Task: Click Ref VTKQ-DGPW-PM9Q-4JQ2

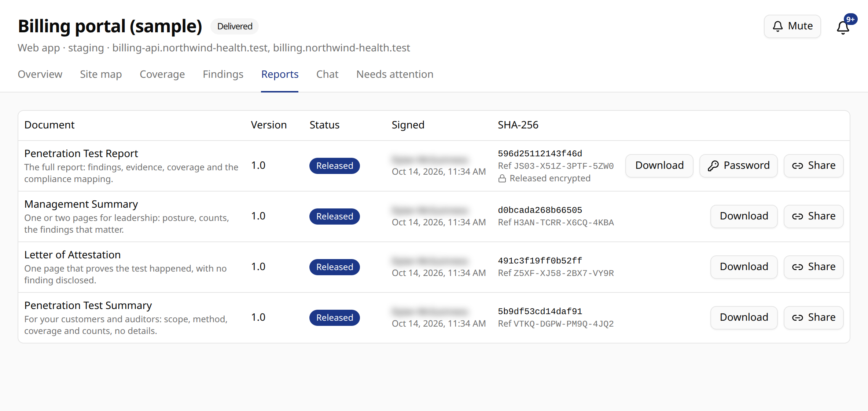Action: click(556, 324)
